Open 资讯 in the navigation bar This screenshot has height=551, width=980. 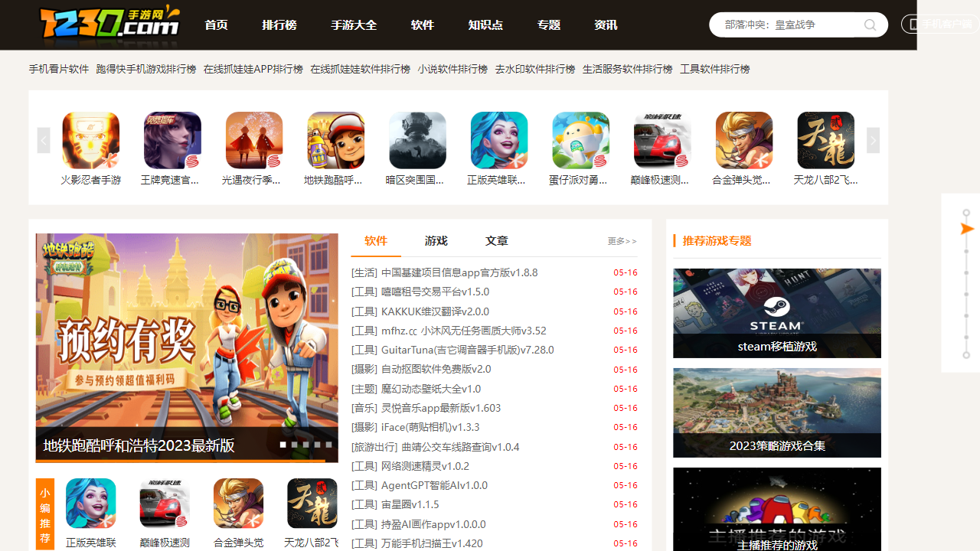(606, 25)
